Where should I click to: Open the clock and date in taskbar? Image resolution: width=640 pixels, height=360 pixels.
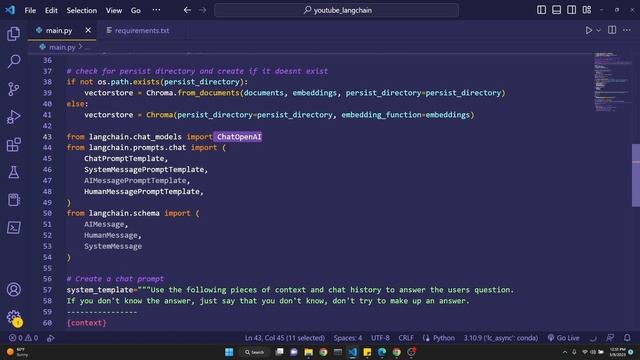[618, 352]
